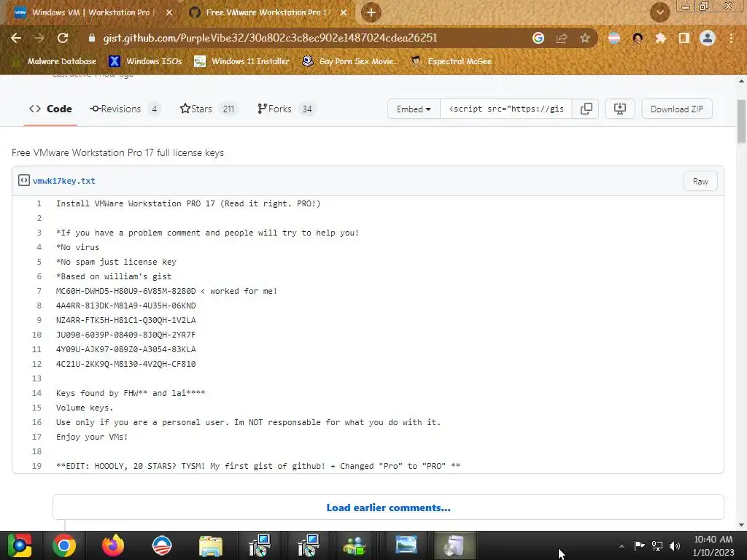Open the volume speaker icon in tray
This screenshot has height=560, width=747.
pos(675,545)
